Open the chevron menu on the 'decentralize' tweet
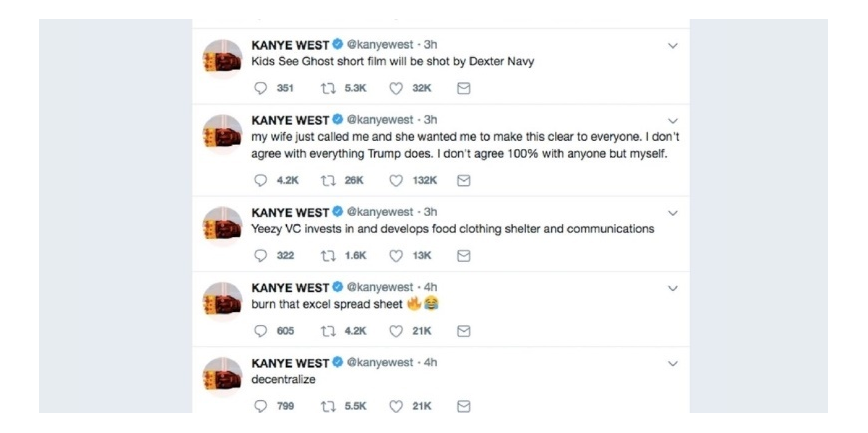Image resolution: width=868 pixels, height=433 pixels. [x=673, y=364]
